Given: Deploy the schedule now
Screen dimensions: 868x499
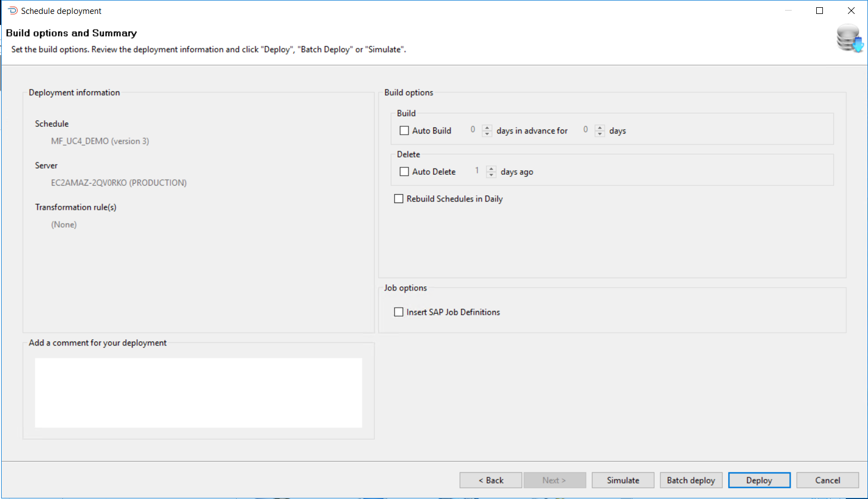Looking at the screenshot, I should (x=759, y=480).
